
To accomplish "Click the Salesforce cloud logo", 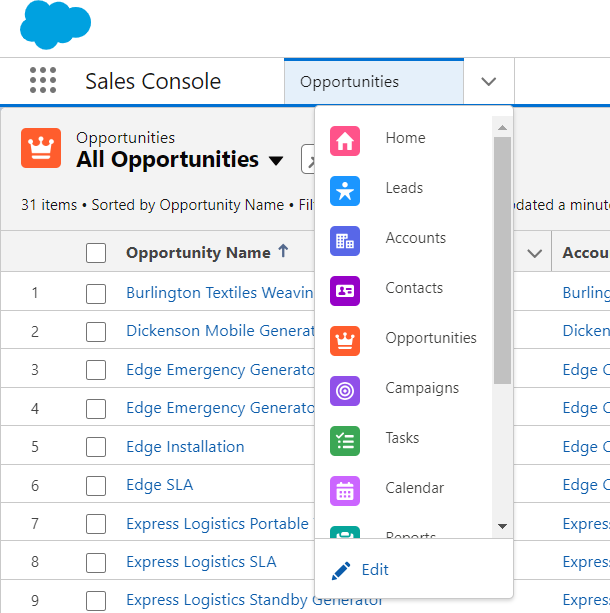I will (x=55, y=25).
